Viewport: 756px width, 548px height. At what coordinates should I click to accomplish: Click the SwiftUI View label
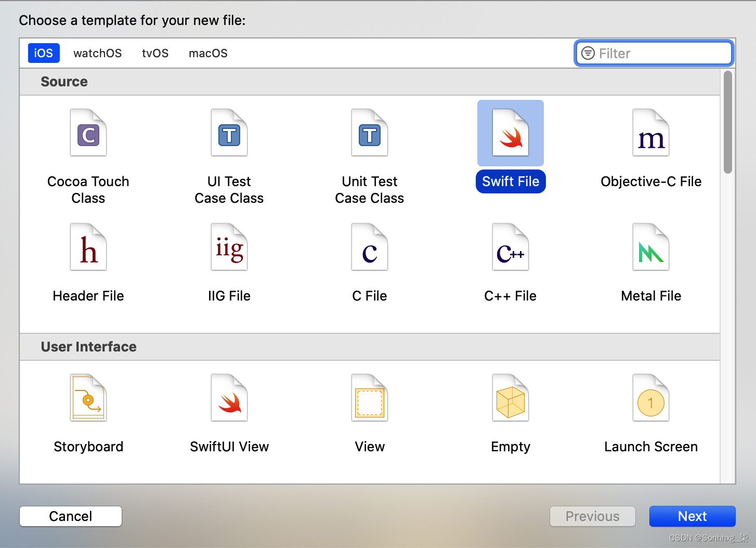(x=229, y=447)
